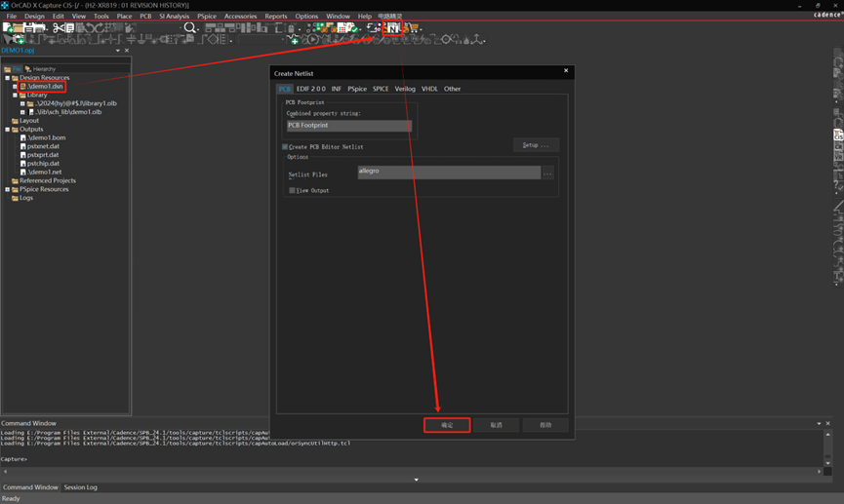Click the 确定 confirm button
This screenshot has width=844, height=504.
point(447,425)
